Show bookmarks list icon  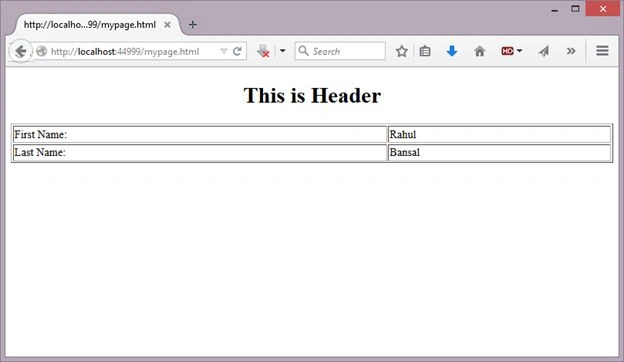click(x=425, y=51)
